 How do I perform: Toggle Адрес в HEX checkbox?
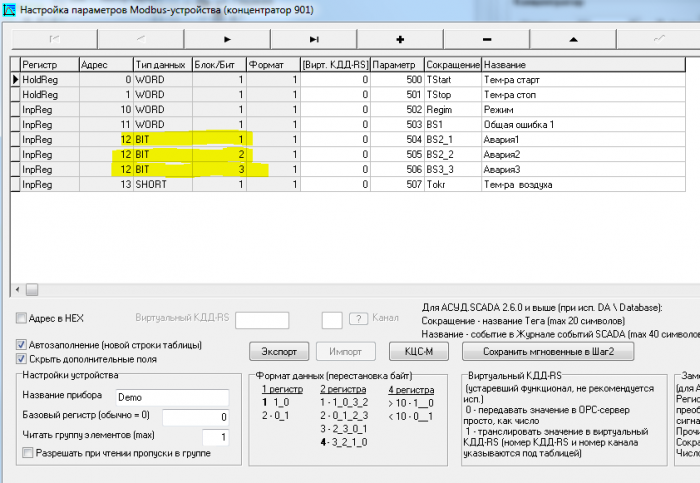(21, 318)
